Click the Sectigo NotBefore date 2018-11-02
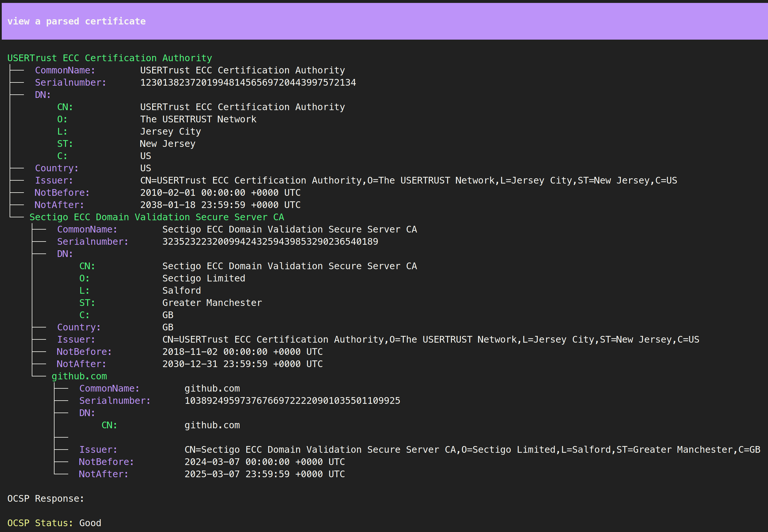Viewport: 768px width, 532px height. 242,352
